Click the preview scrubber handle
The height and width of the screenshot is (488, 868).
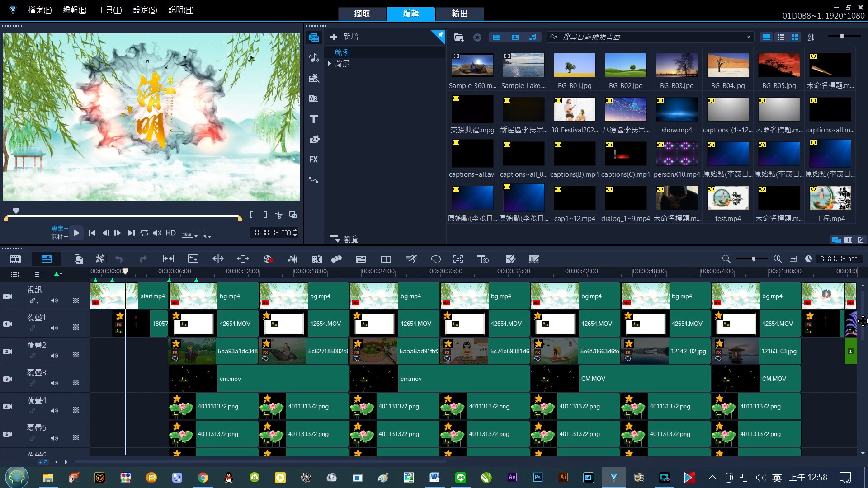pos(16,211)
